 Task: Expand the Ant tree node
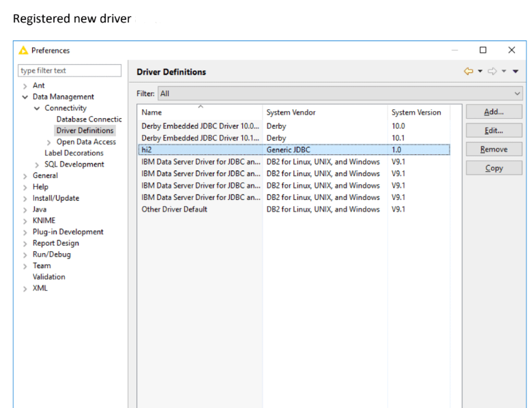25,86
